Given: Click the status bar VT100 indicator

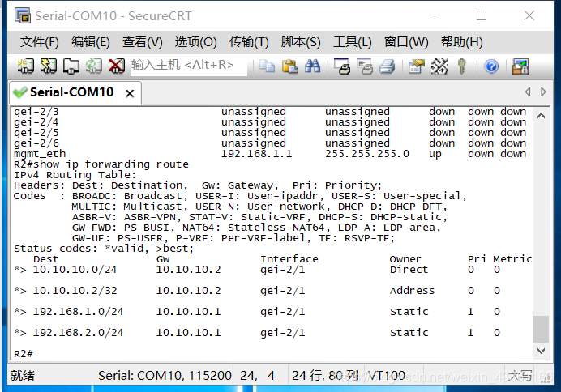Looking at the screenshot, I should click(387, 376).
